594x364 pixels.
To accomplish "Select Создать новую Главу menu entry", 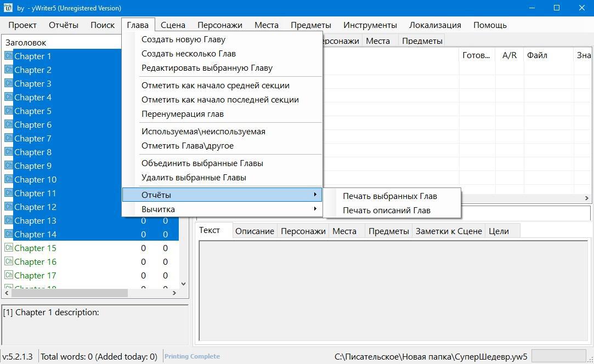I will 183,39.
